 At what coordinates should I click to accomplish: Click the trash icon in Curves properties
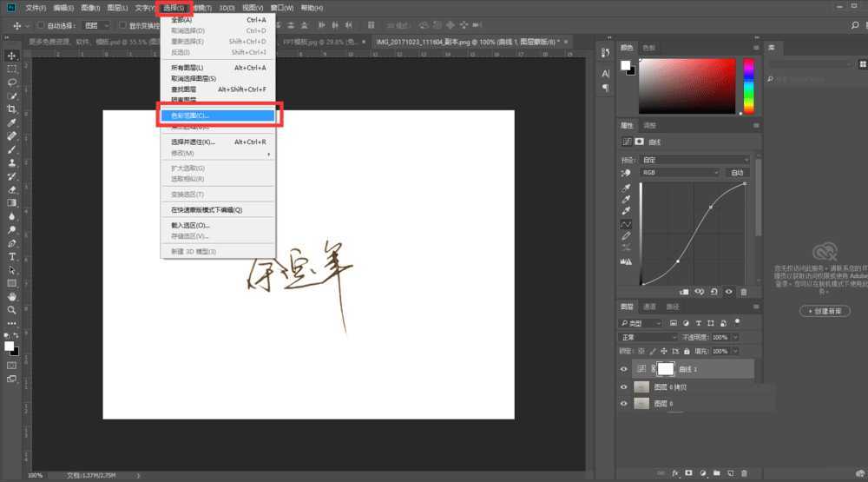[743, 292]
